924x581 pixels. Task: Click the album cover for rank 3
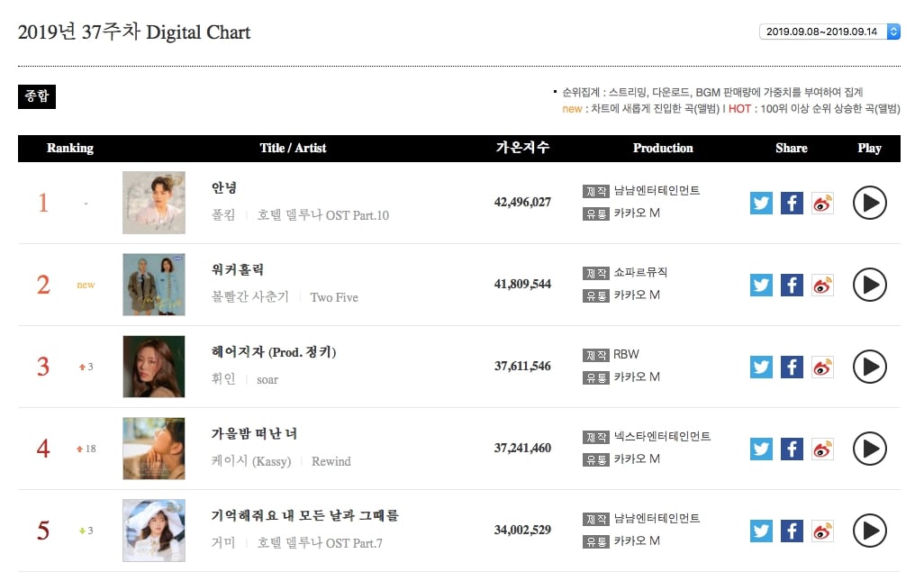154,367
